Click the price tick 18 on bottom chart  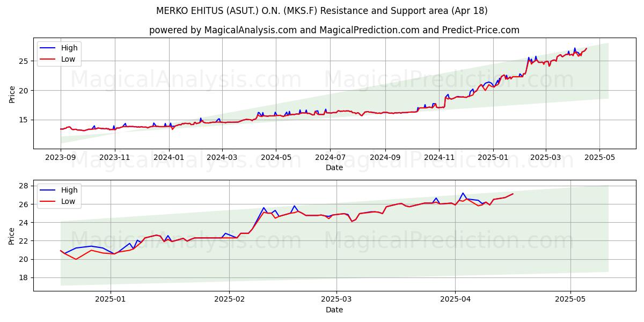(25, 278)
